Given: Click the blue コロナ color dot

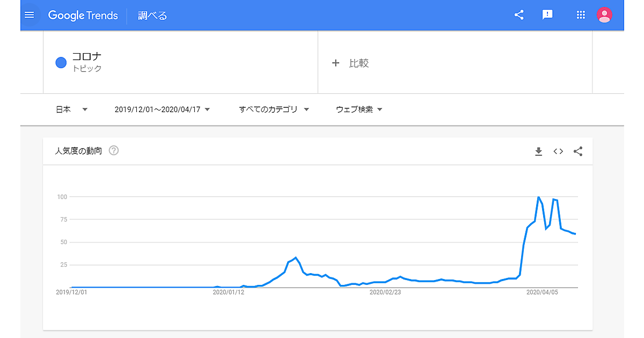Looking at the screenshot, I should [x=61, y=63].
